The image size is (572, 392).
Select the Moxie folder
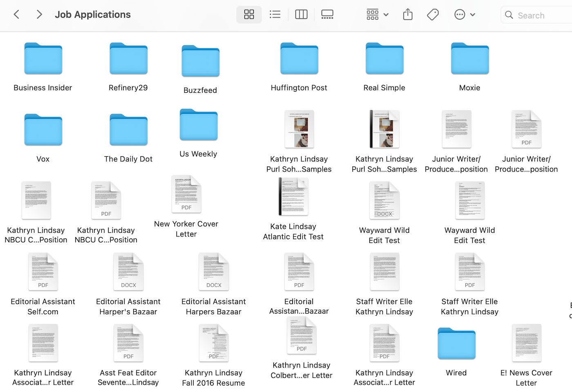point(470,59)
